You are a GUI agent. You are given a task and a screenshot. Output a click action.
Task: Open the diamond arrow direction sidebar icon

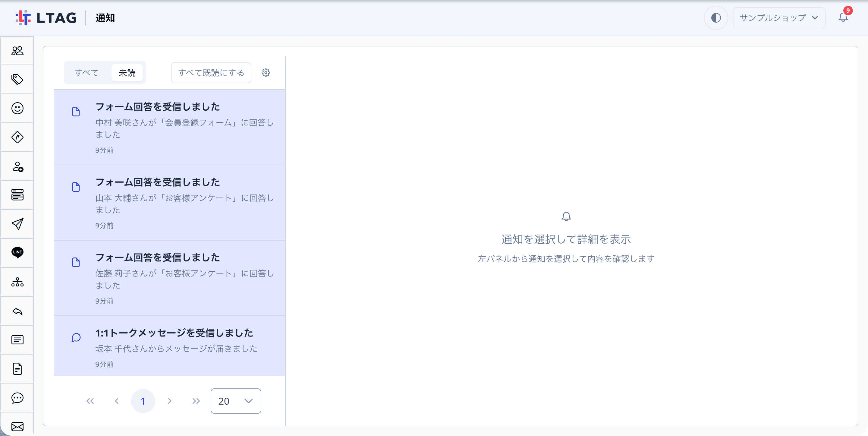pyautogui.click(x=17, y=137)
